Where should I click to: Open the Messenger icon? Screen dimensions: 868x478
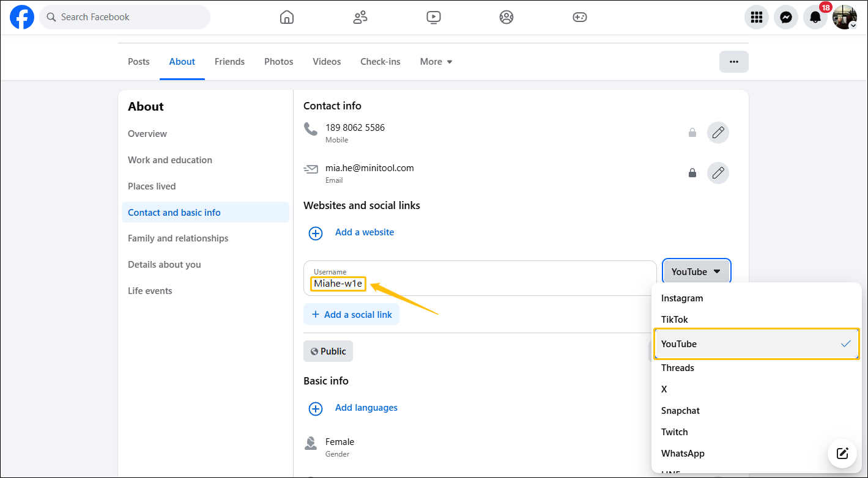[785, 17]
